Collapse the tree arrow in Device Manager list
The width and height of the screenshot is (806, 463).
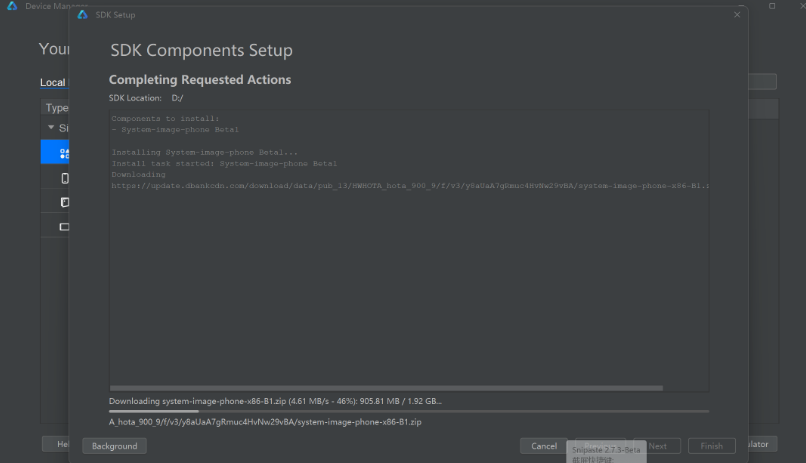(x=51, y=127)
